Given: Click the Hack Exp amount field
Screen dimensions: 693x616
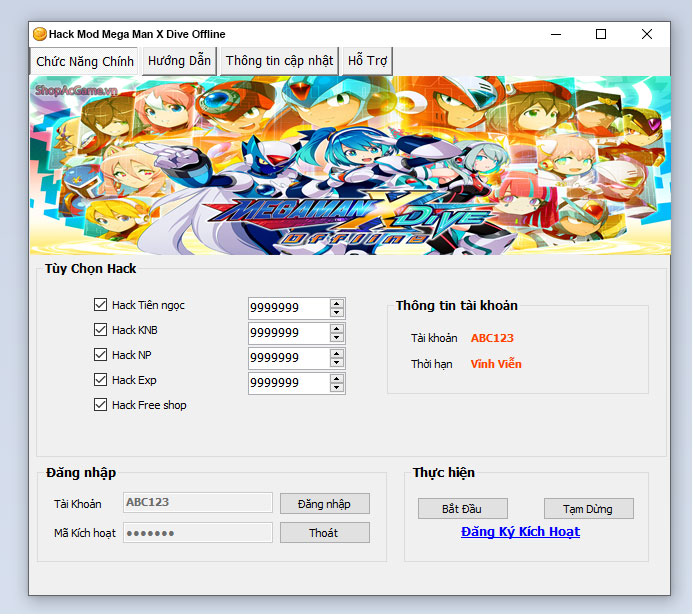Looking at the screenshot, I should pyautogui.click(x=289, y=383).
